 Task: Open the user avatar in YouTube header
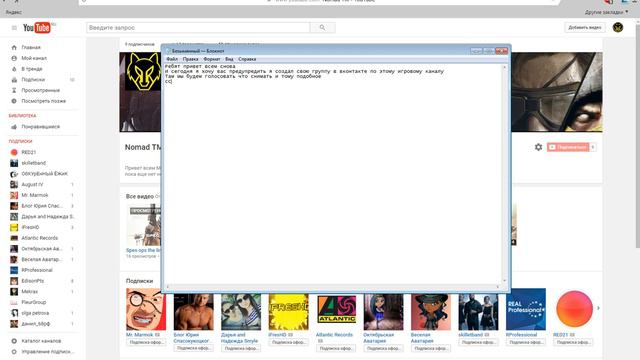click(618, 27)
